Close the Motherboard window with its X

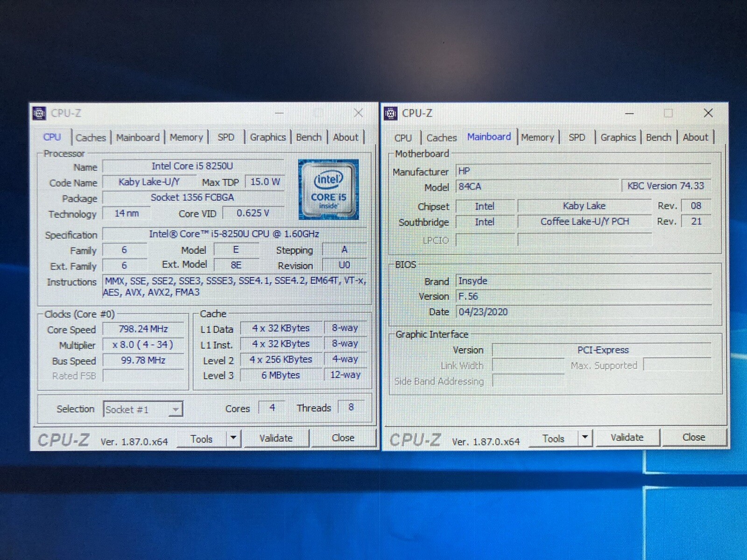708,113
